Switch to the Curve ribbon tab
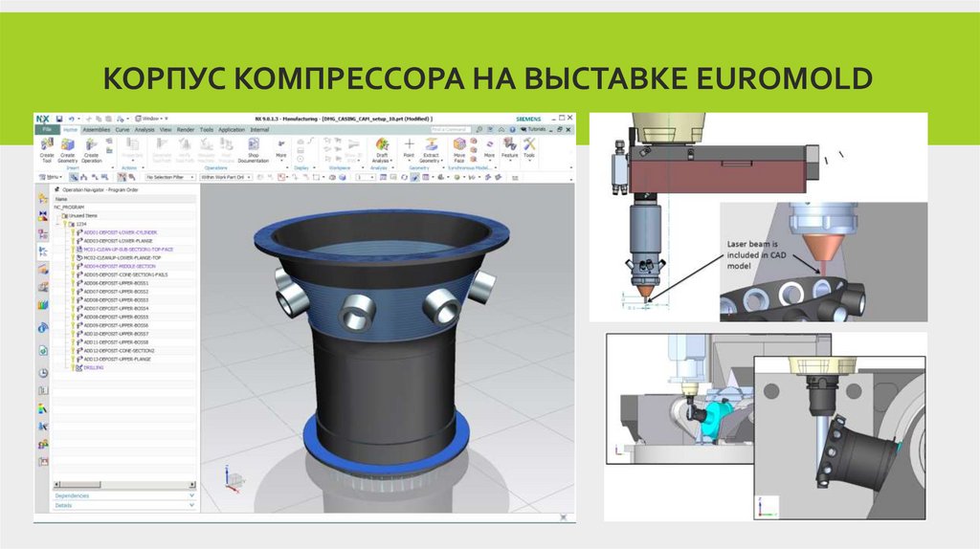Viewport: 980px width, 549px height. pos(122,130)
